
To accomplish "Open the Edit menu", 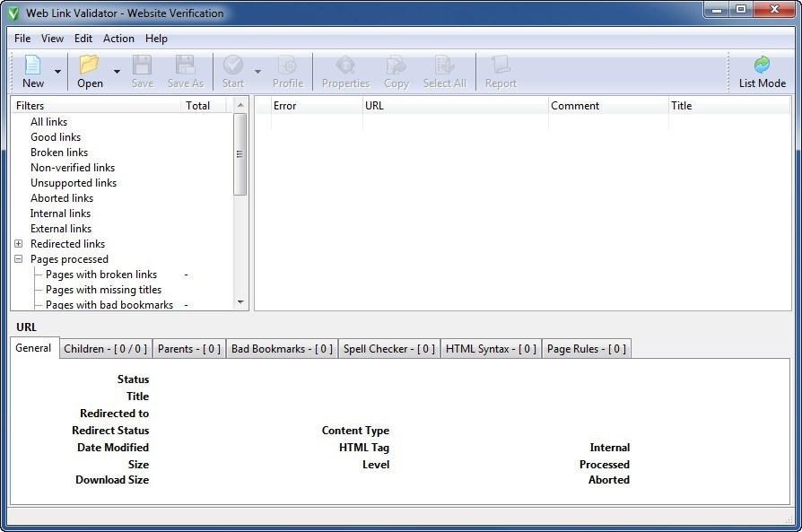I will click(x=83, y=39).
